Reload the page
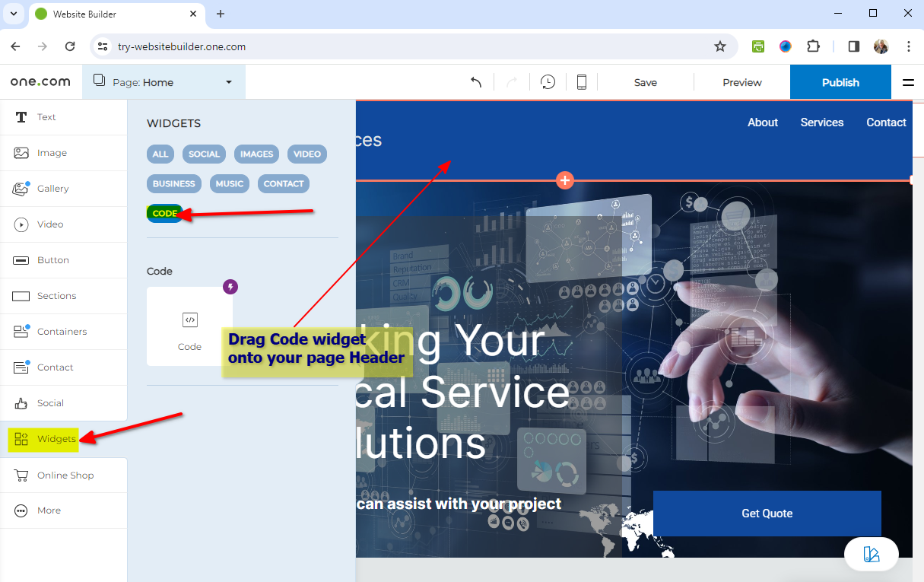 (70, 46)
